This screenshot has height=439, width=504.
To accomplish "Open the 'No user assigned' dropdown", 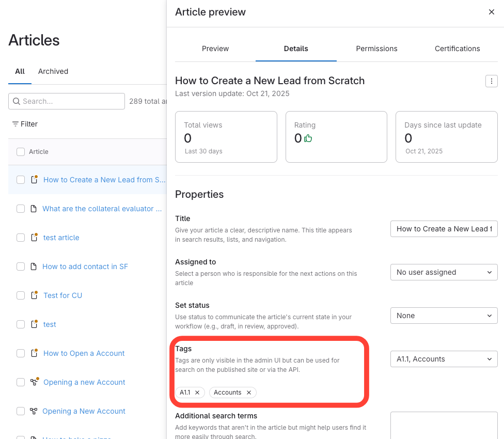I will (444, 272).
